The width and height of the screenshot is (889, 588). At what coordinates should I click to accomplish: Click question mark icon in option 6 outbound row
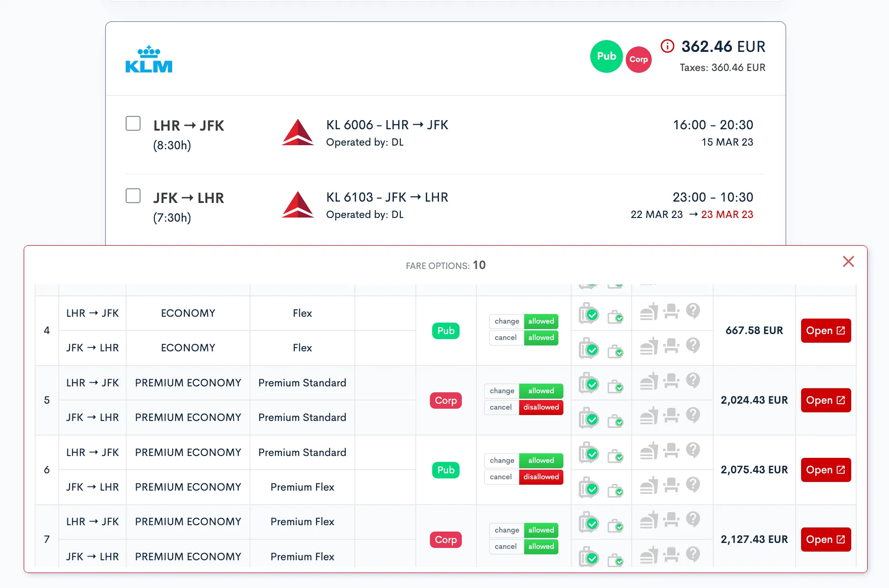pos(693,450)
